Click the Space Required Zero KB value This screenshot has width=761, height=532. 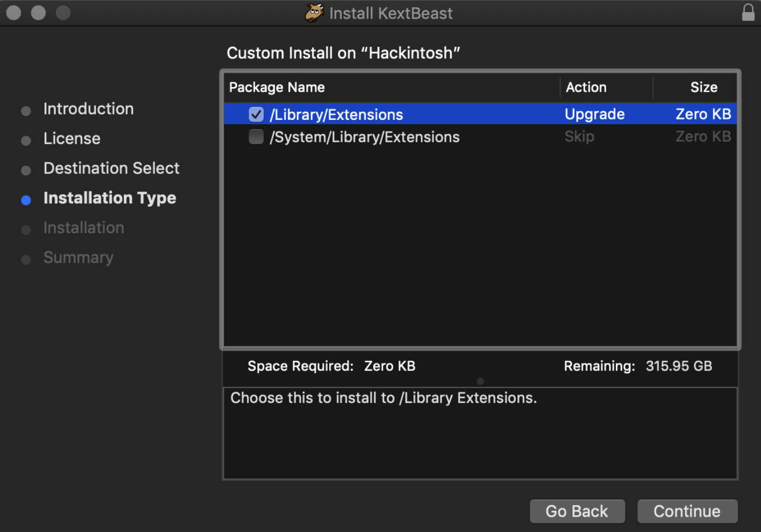(390, 366)
